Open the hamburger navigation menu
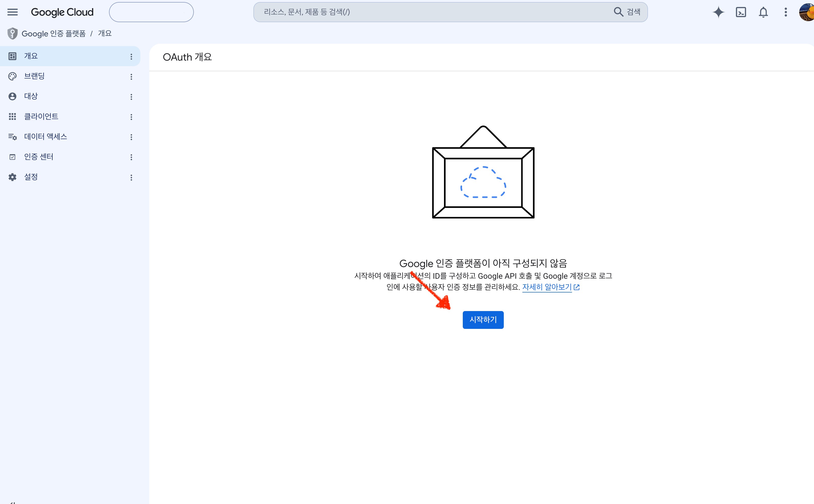The height and width of the screenshot is (504, 814). coord(12,12)
